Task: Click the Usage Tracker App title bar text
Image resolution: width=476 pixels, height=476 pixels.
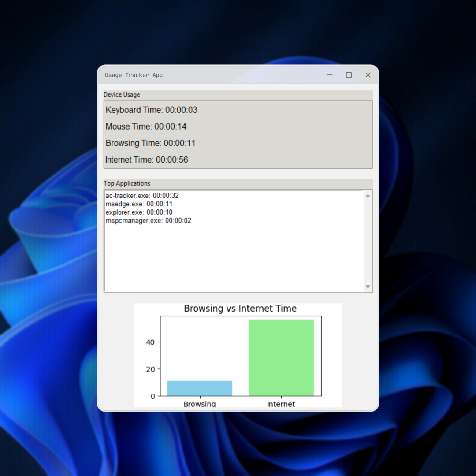Action: (134, 75)
